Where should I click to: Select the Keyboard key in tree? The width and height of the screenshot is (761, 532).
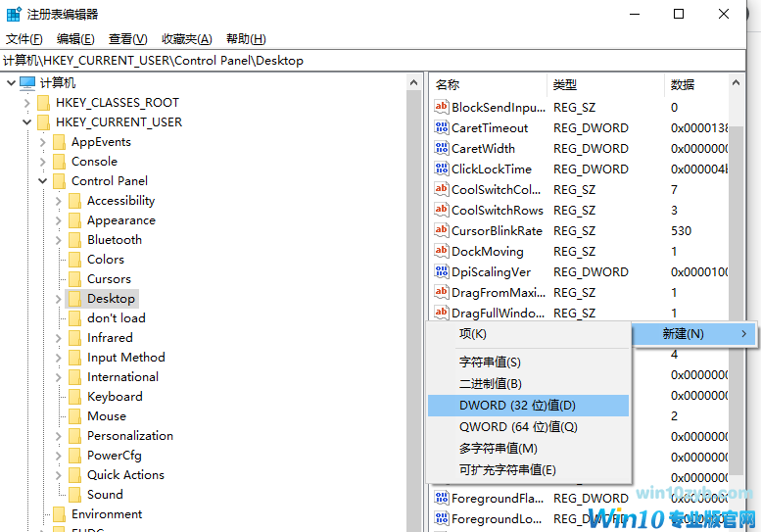coord(115,397)
